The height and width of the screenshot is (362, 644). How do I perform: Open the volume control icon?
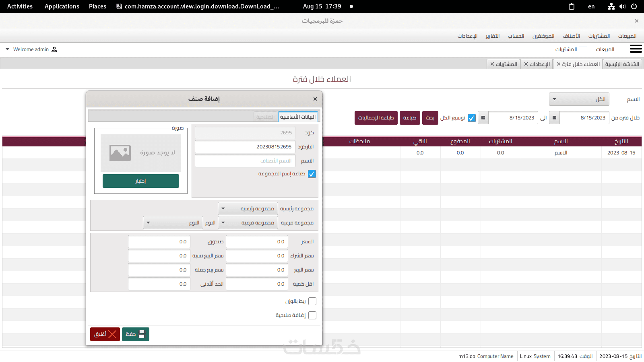pos(623,6)
